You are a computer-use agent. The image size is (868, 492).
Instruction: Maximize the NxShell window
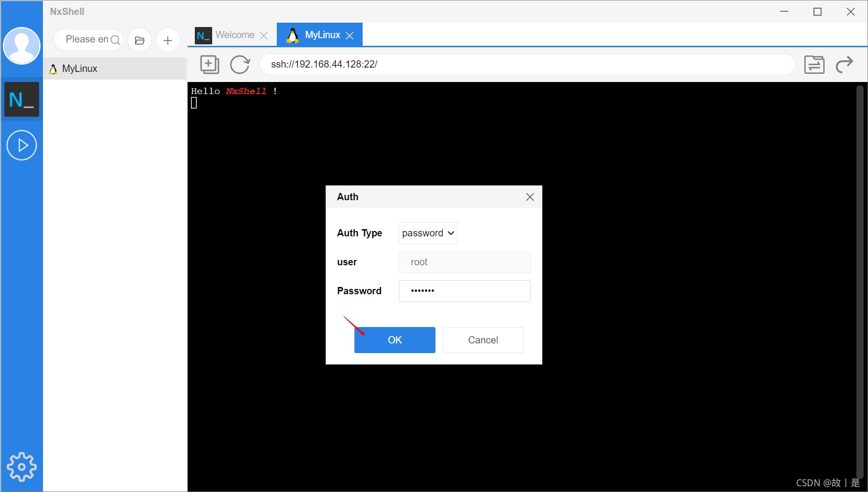click(x=817, y=12)
